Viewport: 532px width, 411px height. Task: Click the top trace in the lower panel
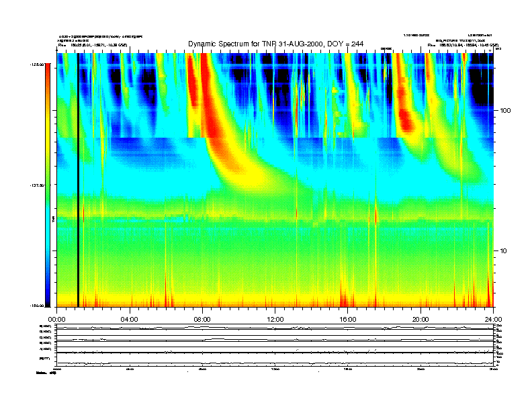[x=275, y=328]
